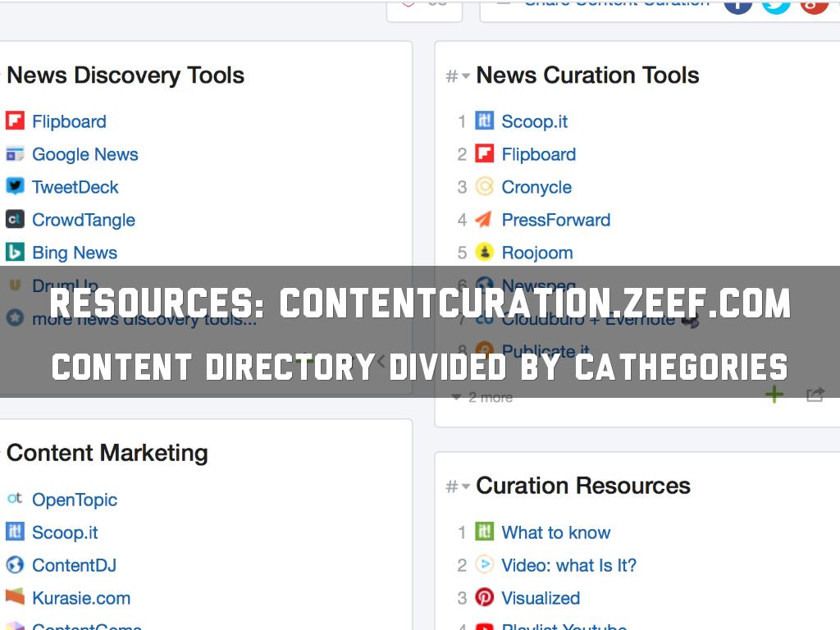This screenshot has width=840, height=630.
Task: Open the Curation Resources numbering dropdown
Action: point(458,486)
